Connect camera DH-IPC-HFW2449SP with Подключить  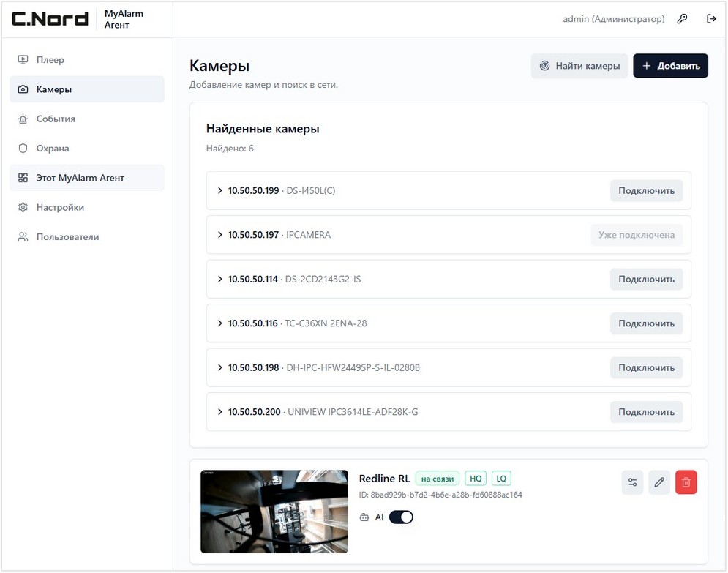coord(646,368)
